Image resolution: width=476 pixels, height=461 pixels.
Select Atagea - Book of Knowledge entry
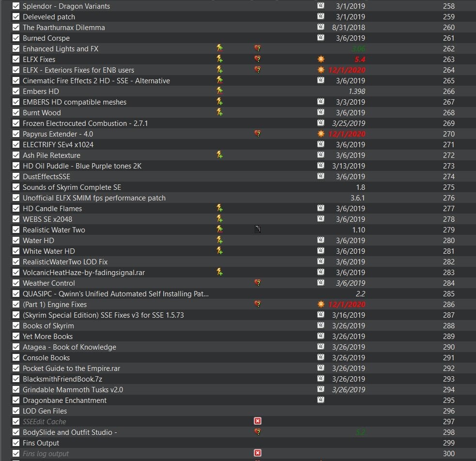point(70,347)
